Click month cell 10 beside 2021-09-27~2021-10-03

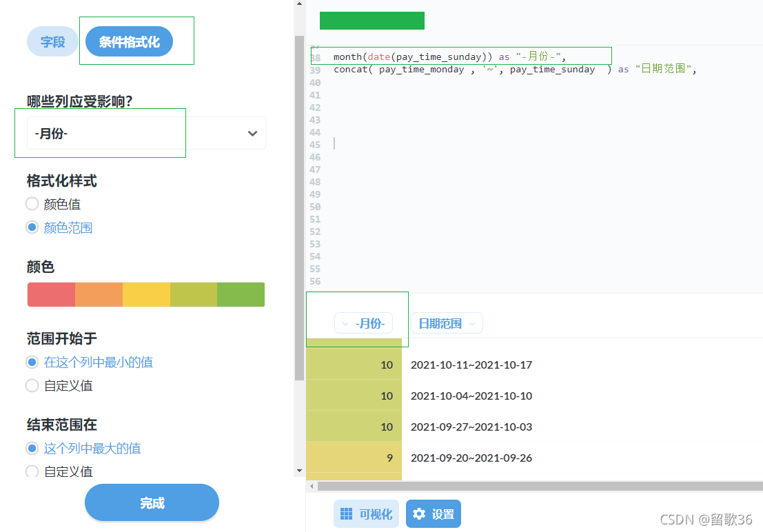pos(354,427)
